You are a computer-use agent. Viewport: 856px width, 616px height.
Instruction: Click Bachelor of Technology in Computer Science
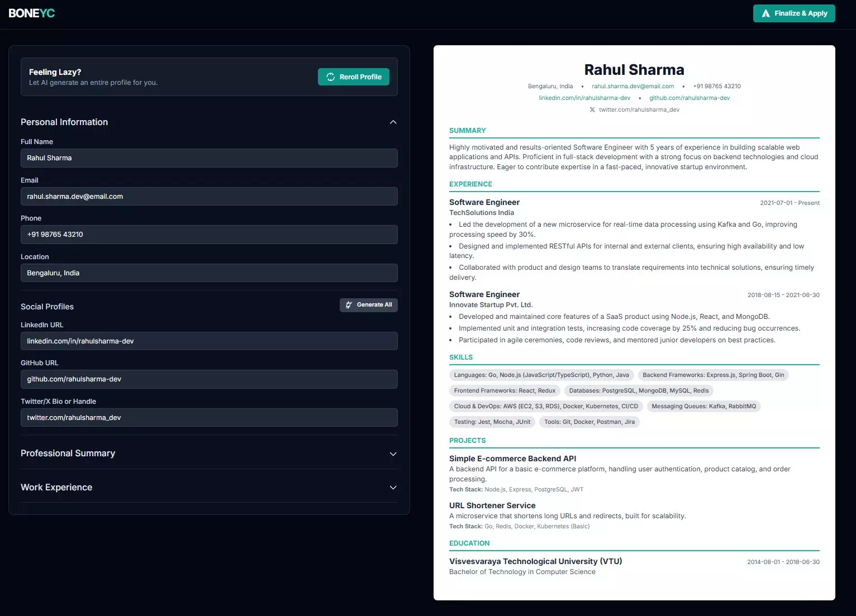pos(522,572)
